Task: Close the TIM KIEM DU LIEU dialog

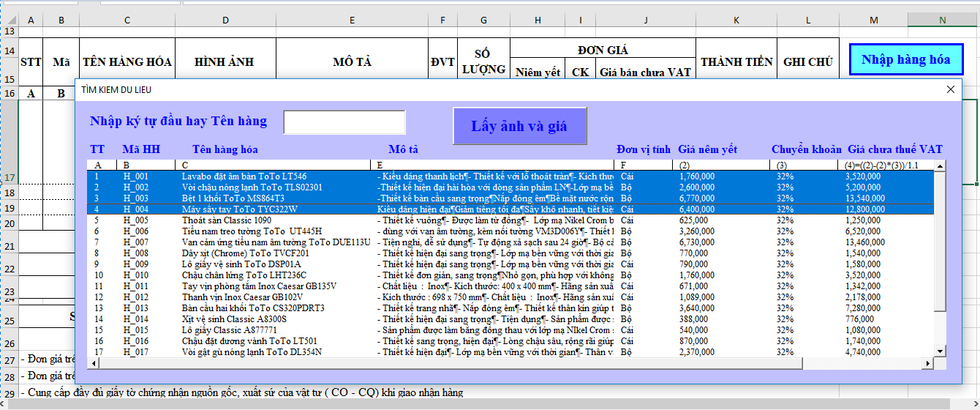Action: coord(950,89)
